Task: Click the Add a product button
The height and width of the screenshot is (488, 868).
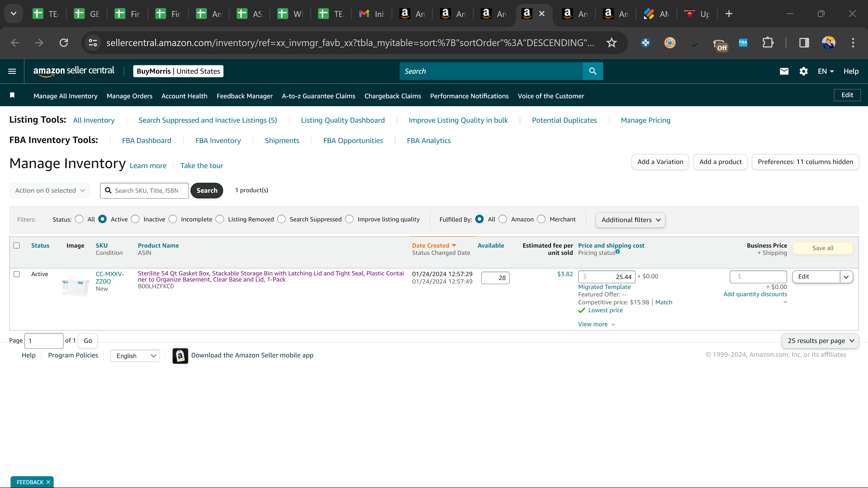Action: pyautogui.click(x=720, y=162)
